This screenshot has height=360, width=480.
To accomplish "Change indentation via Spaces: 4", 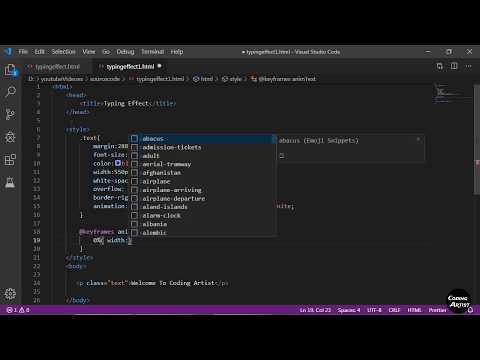I will click(349, 310).
